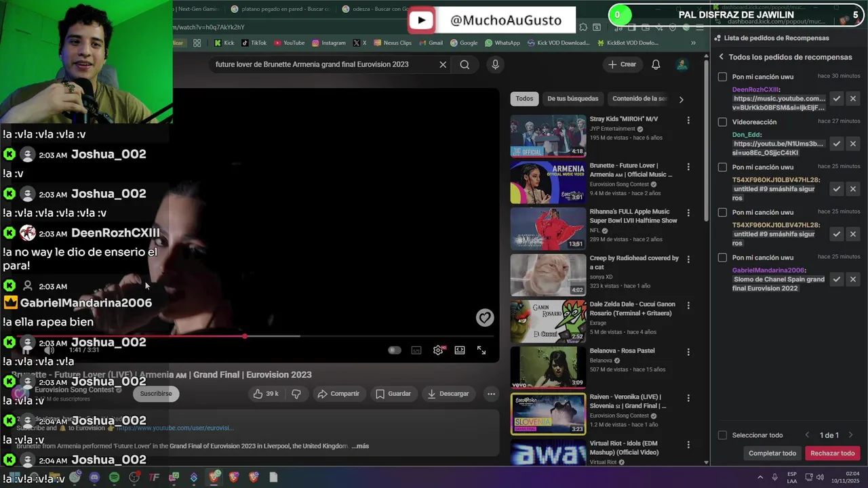Open the Kick VOD Downloader bookmark
Viewport: 868px width, 488px height.
point(558,43)
